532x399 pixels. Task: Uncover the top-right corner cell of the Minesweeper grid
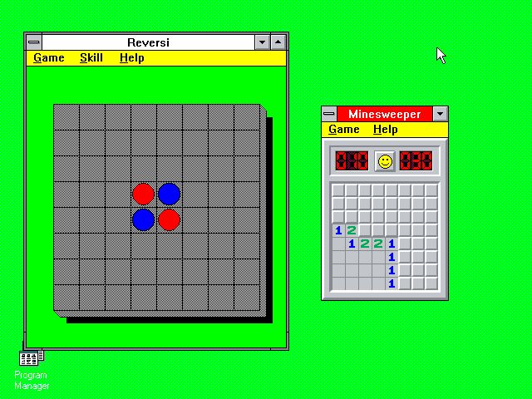pyautogui.click(x=431, y=190)
